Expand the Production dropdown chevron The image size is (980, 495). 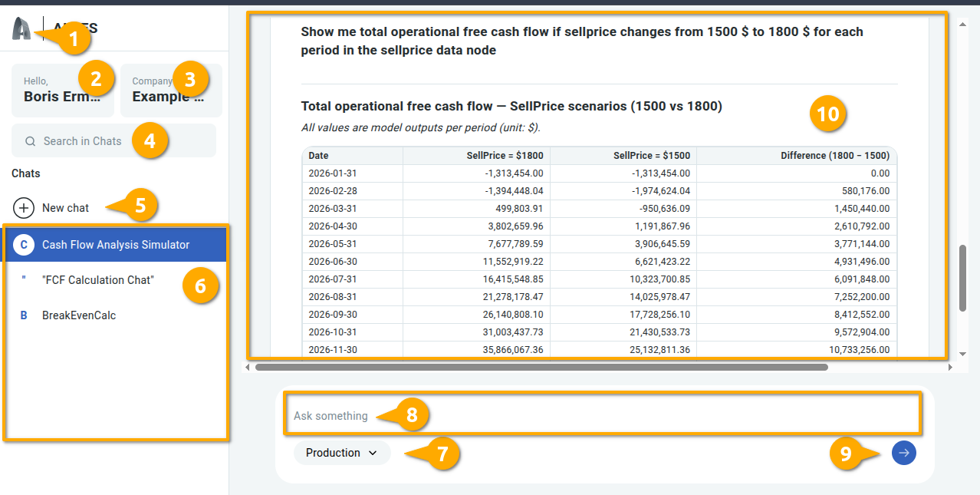pos(373,453)
